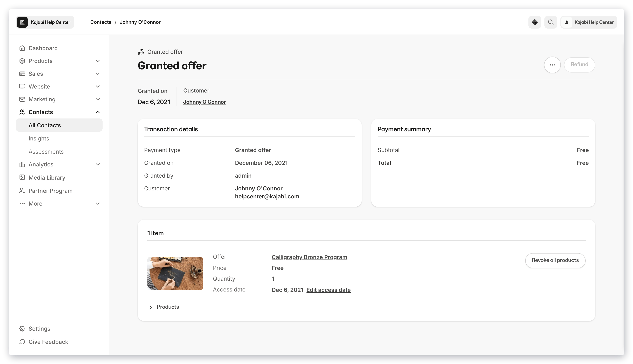Image resolution: width=633 pixels, height=364 pixels.
Task: Click the Sales card icon
Action: 22,74
